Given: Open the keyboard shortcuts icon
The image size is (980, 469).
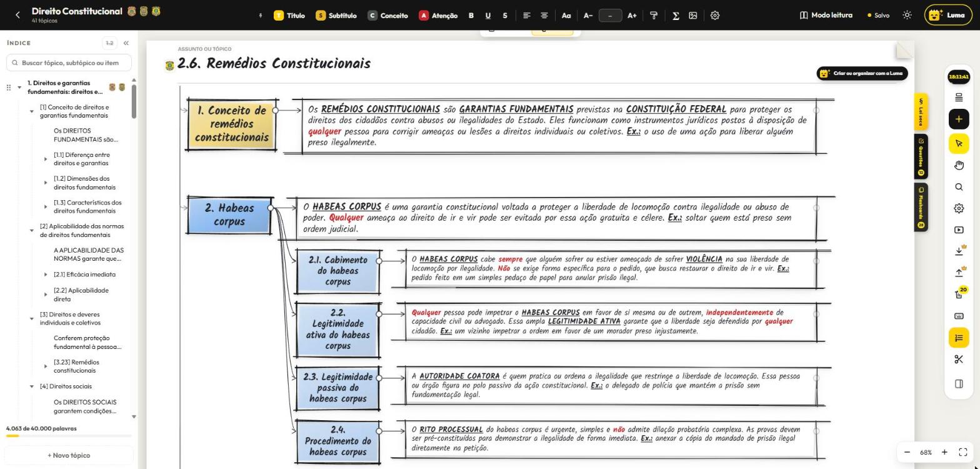Looking at the screenshot, I should coord(959,316).
